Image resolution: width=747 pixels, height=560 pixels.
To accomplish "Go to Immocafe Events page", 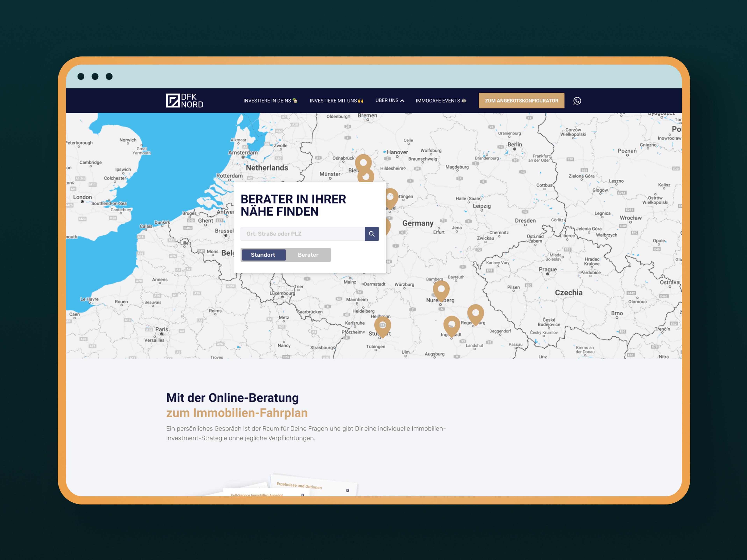I will 441,101.
